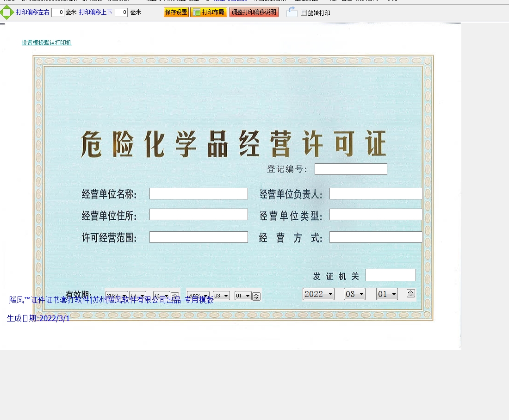Viewport: 509px width, 420px height.
Task: Click the 登记编号 input field
Action: pyautogui.click(x=351, y=169)
